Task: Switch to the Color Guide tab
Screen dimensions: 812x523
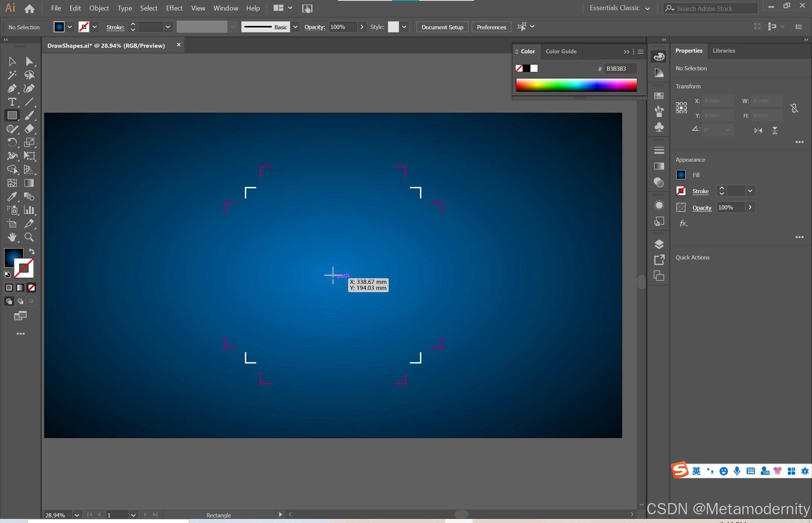Action: (x=561, y=52)
